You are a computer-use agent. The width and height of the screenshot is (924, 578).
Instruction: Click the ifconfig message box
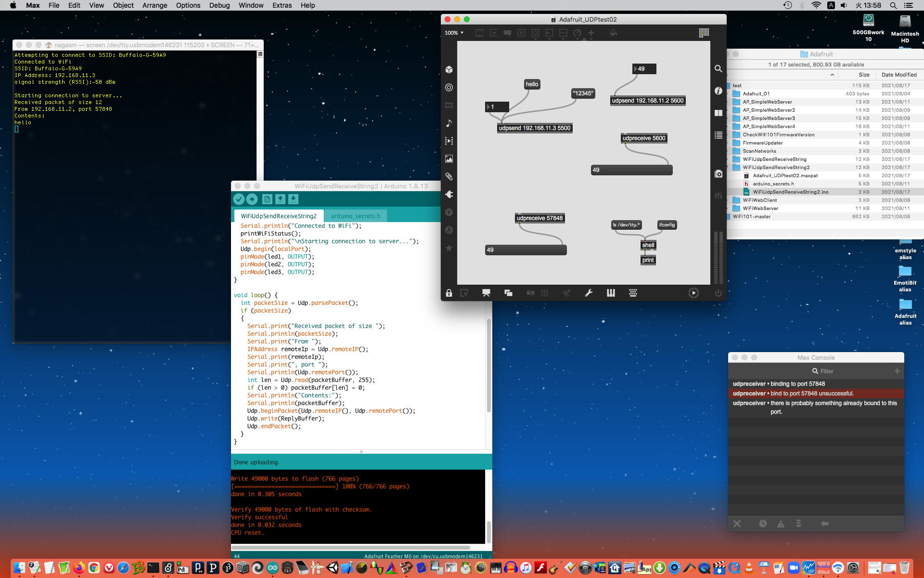(667, 225)
